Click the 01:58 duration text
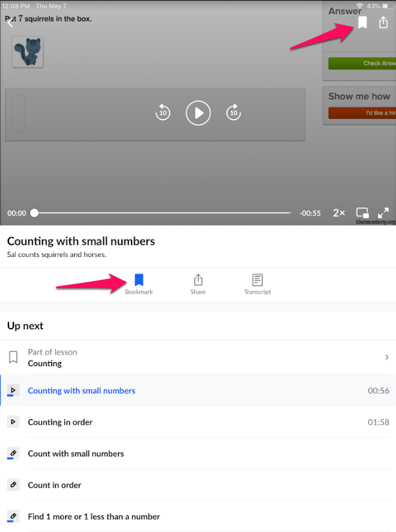Viewport: 396px width, 532px height. coord(379,422)
